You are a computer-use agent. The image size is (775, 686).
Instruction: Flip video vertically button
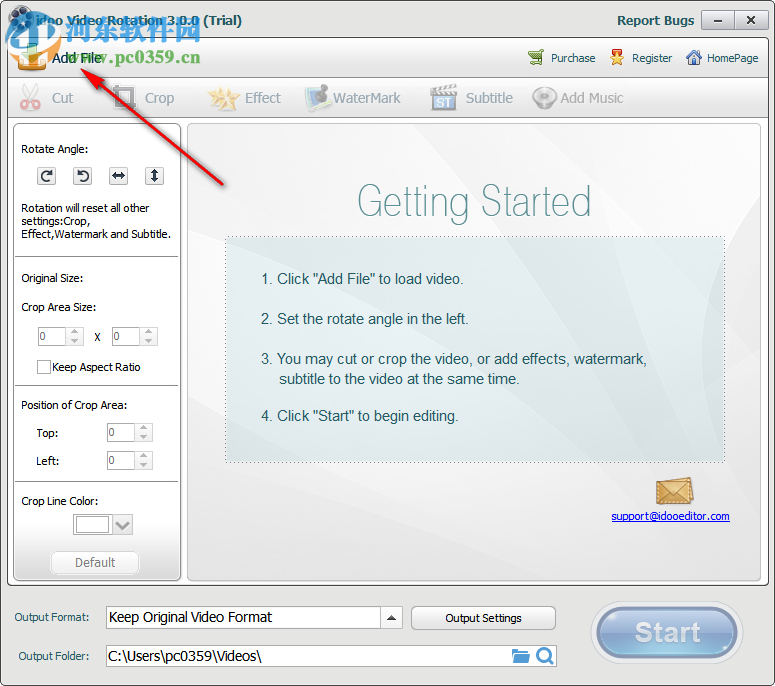(154, 176)
